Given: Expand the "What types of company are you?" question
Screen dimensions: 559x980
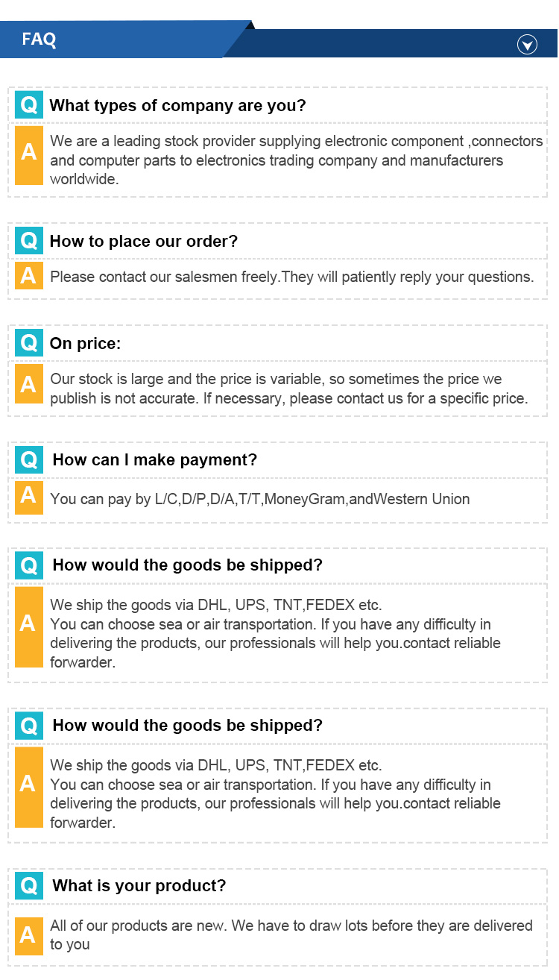Looking at the screenshot, I should coord(177,106).
